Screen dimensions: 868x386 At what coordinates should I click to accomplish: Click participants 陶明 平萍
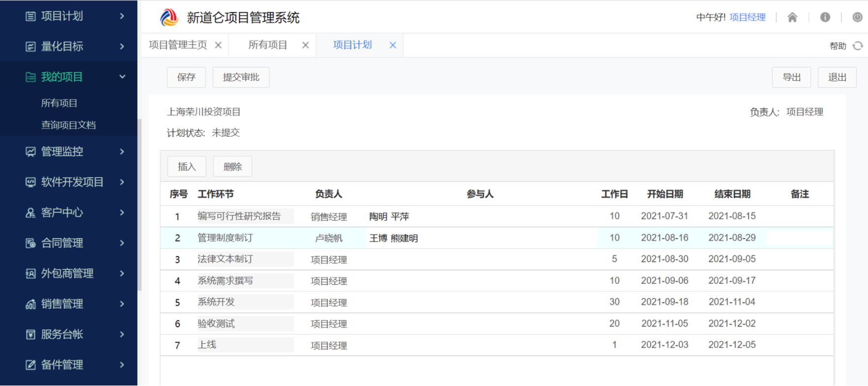click(x=389, y=217)
